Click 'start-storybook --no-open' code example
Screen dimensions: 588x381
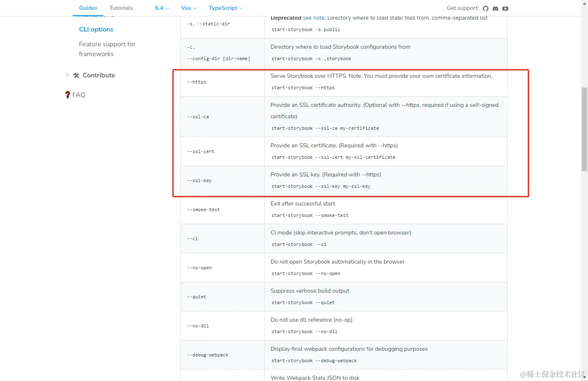(x=306, y=273)
